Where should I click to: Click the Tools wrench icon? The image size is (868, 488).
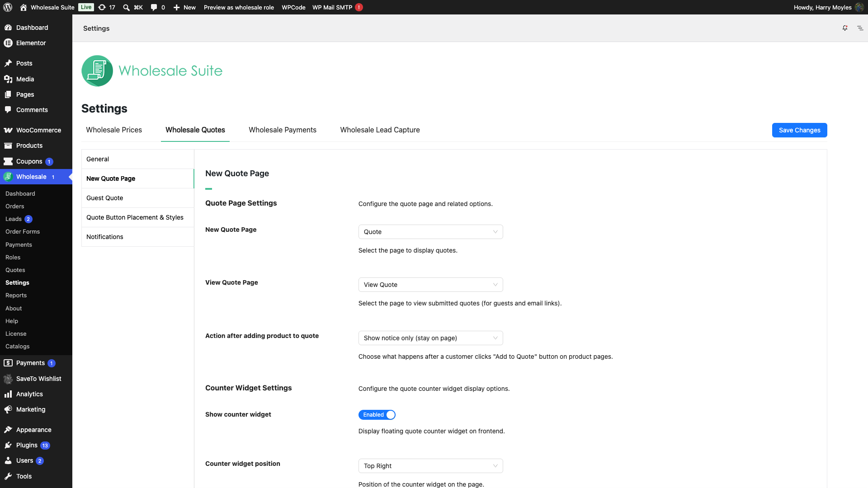8,476
